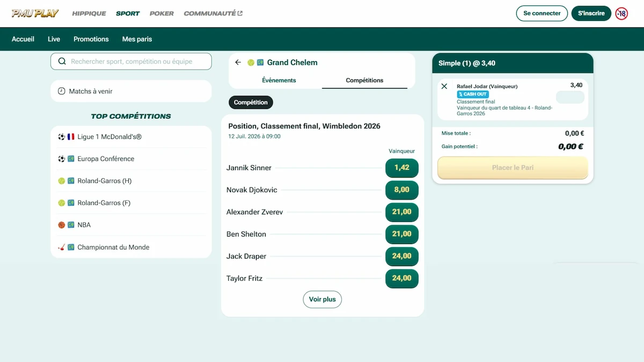
Task: Click the Se connecter button
Action: click(x=542, y=13)
